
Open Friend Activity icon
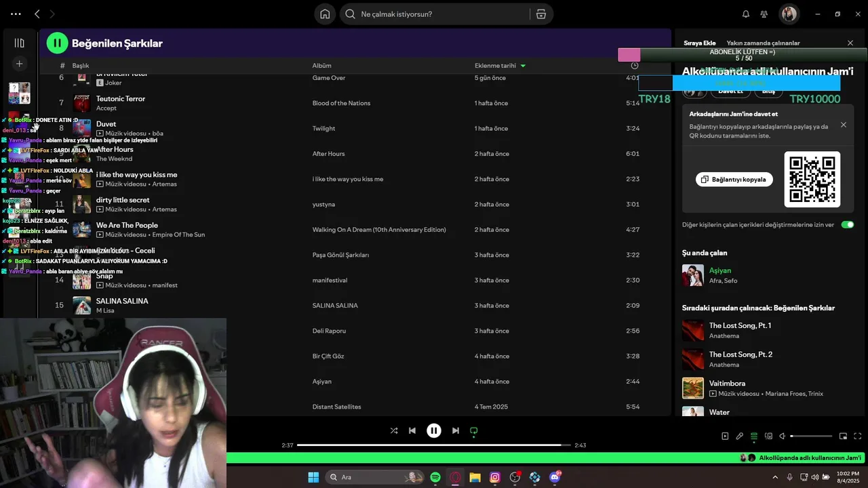pyautogui.click(x=764, y=14)
